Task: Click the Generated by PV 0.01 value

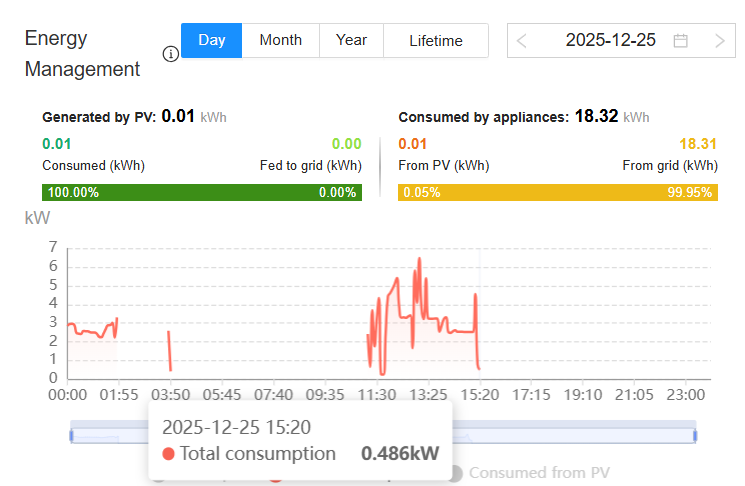Action: pyautogui.click(x=178, y=116)
